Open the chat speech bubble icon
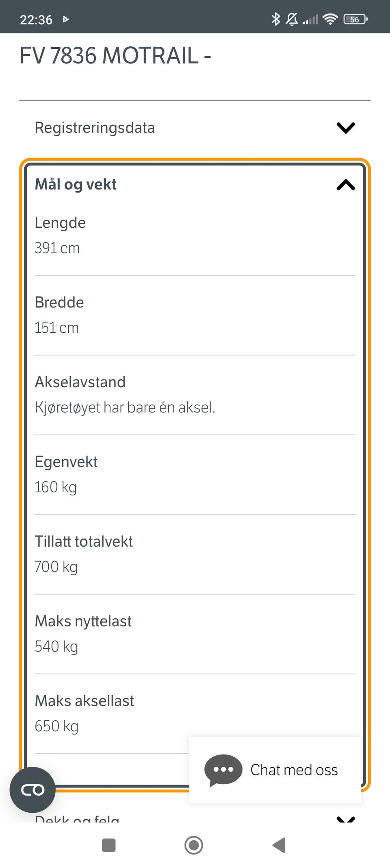This screenshot has width=390, height=868. [x=223, y=770]
